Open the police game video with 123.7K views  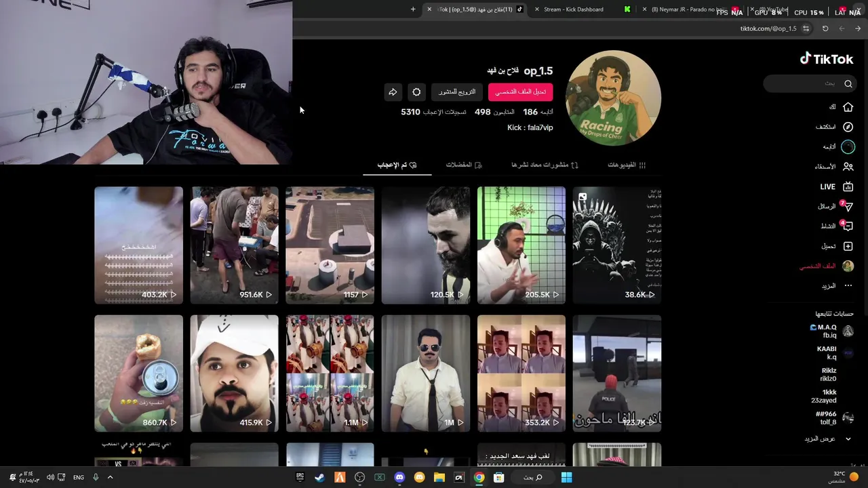click(x=617, y=373)
